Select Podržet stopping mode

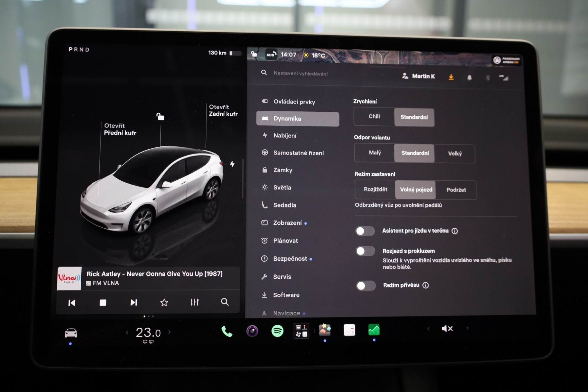(456, 190)
